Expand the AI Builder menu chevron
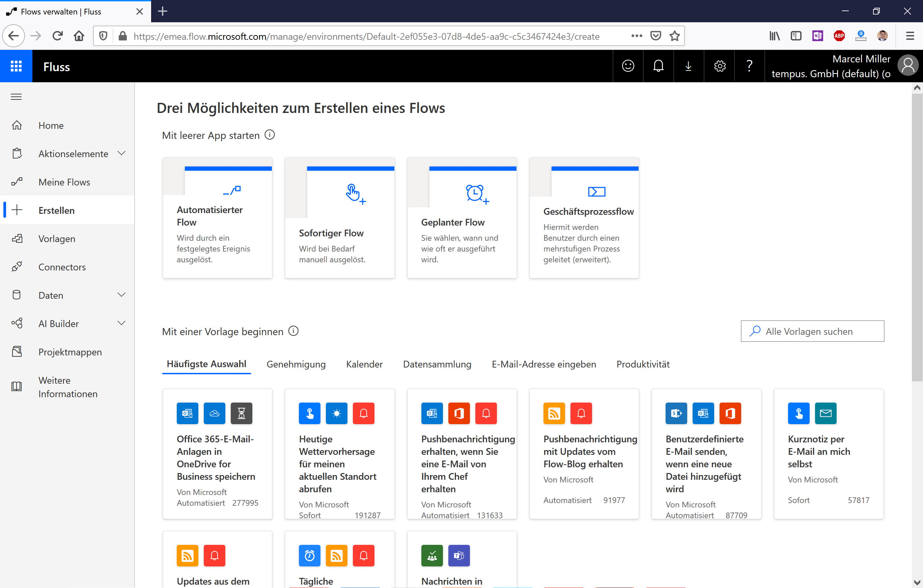 121,323
